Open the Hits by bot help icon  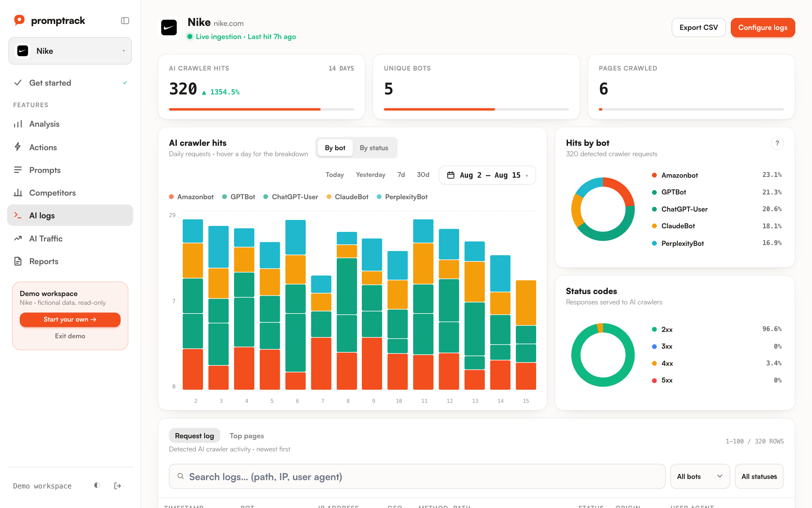[777, 143]
